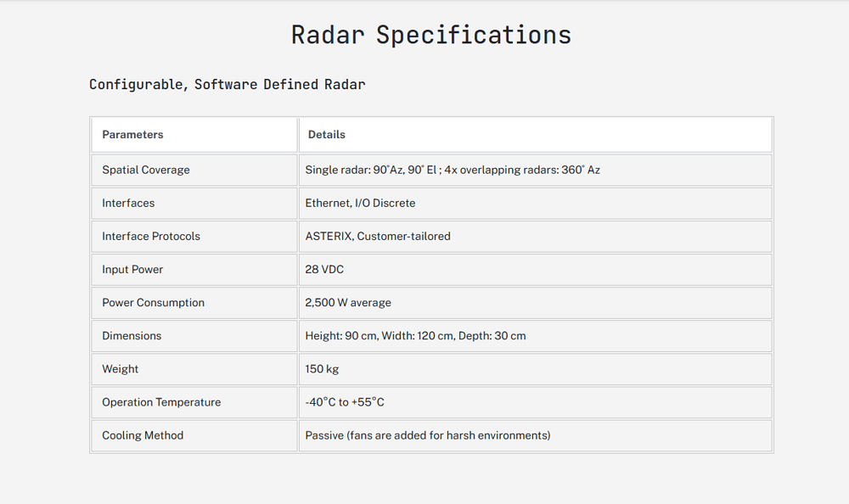The width and height of the screenshot is (849, 504).
Task: Click the Single radar 90° Az coverage details
Action: point(452,170)
